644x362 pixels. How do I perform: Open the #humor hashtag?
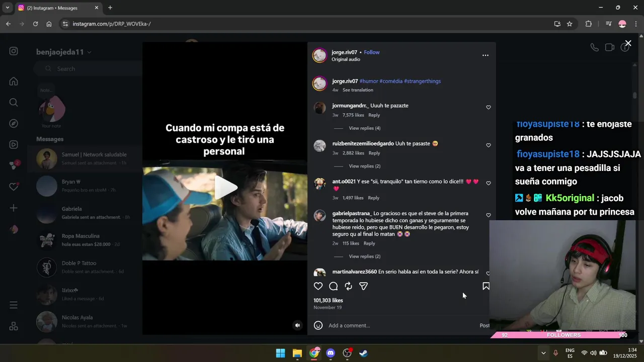click(369, 81)
